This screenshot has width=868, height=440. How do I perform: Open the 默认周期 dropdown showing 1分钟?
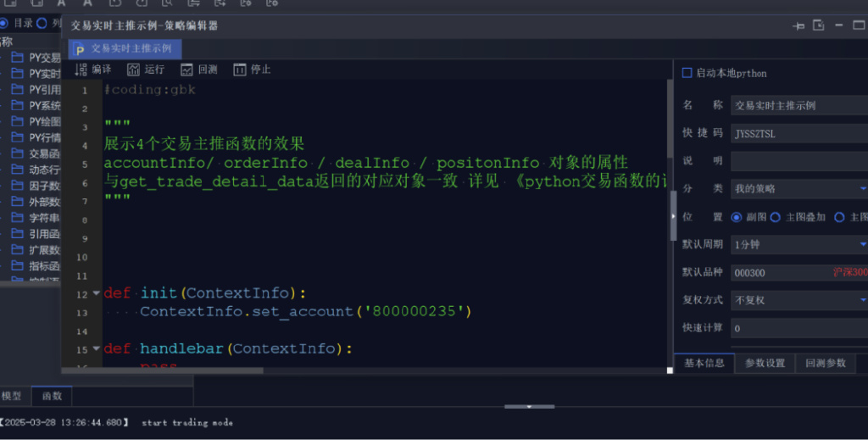(x=798, y=244)
